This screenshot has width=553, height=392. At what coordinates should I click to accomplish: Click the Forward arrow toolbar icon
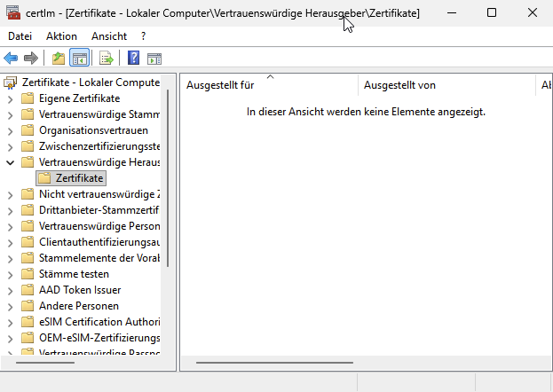(31, 59)
